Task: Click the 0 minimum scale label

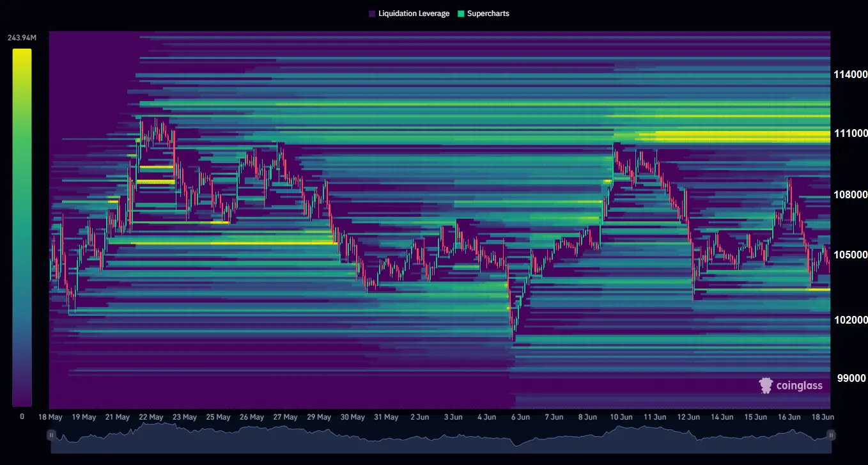Action: (22, 416)
